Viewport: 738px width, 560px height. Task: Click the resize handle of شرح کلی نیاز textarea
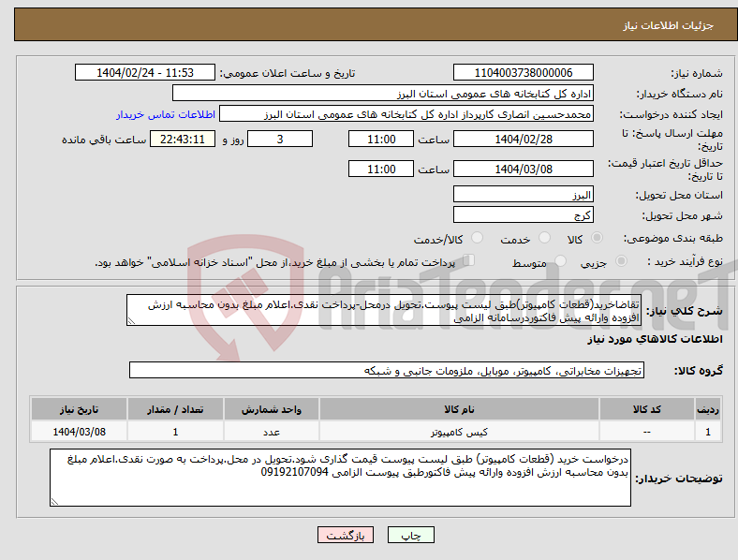coord(131,321)
